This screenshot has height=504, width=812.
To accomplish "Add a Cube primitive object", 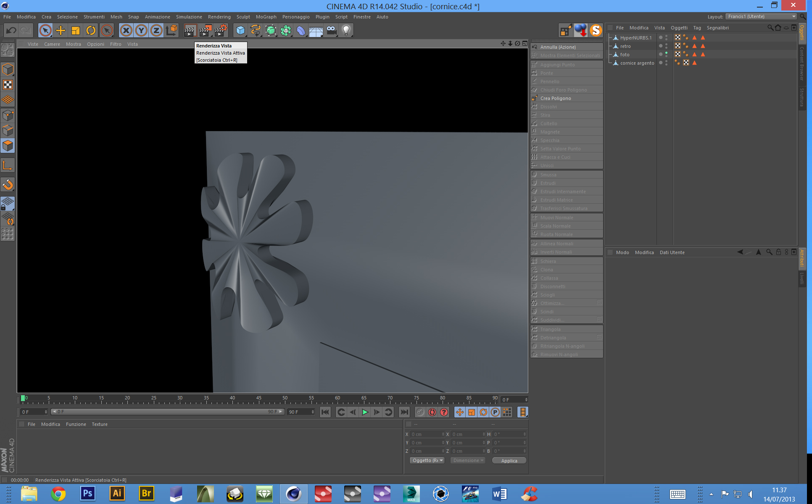I will [240, 30].
